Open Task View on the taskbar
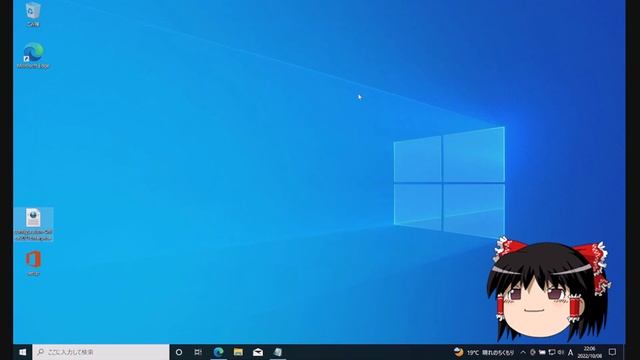 [198, 352]
